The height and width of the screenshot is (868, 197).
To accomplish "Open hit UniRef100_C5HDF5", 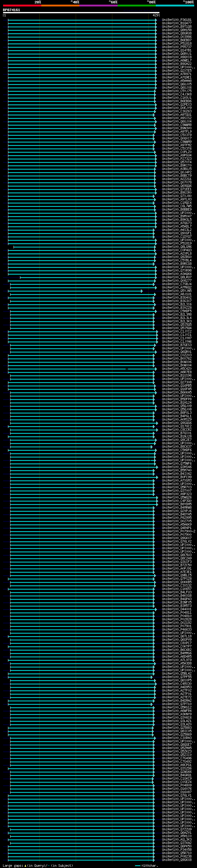I will pos(176,311).
